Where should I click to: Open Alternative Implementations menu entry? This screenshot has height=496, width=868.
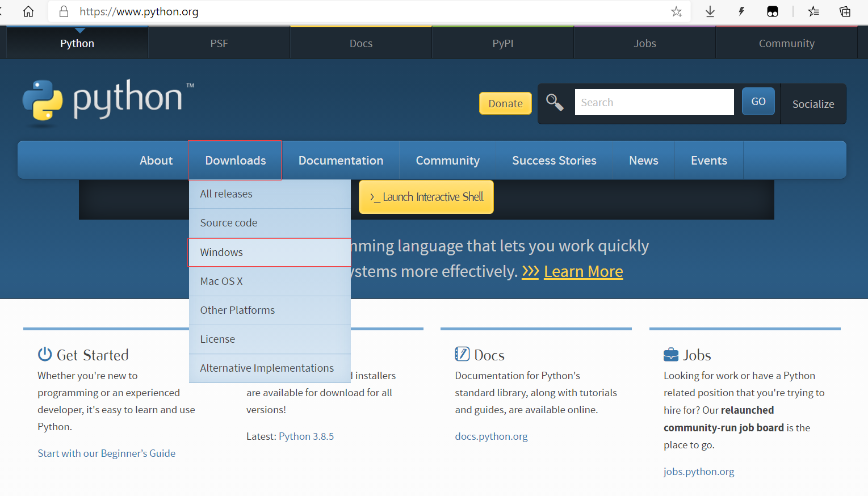[270, 368]
